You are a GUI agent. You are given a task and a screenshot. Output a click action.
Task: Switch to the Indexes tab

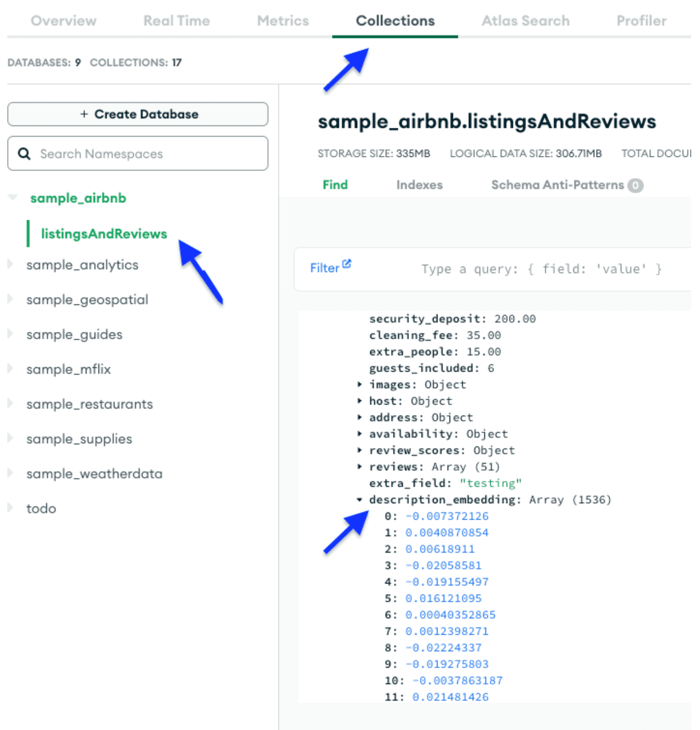coord(419,185)
